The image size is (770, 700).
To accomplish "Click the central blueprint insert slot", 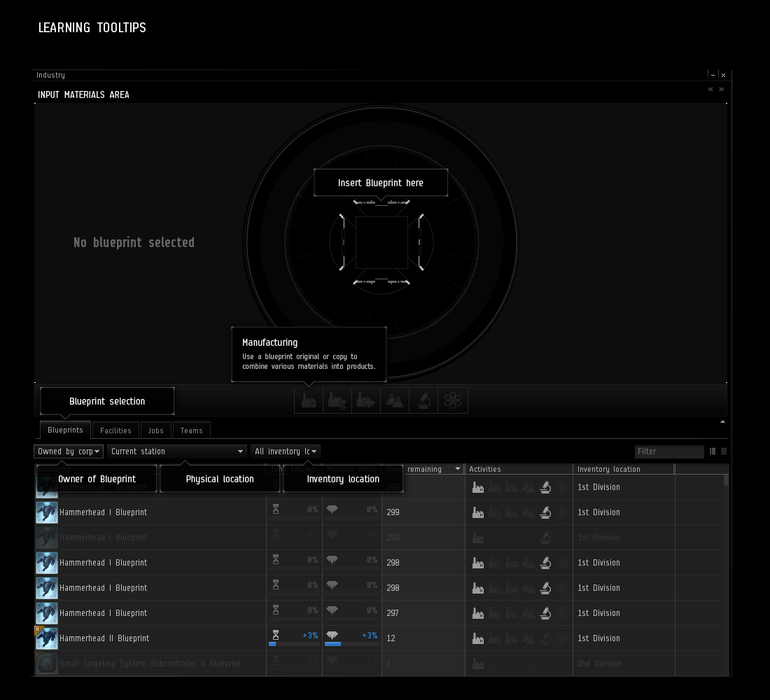I will pos(381,242).
